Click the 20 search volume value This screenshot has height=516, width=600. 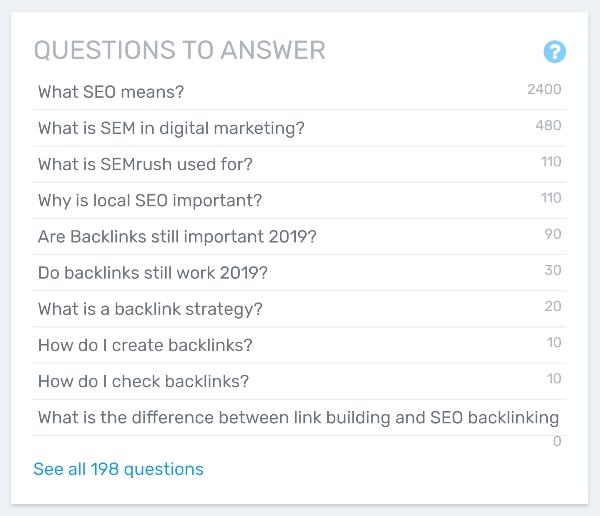click(552, 306)
